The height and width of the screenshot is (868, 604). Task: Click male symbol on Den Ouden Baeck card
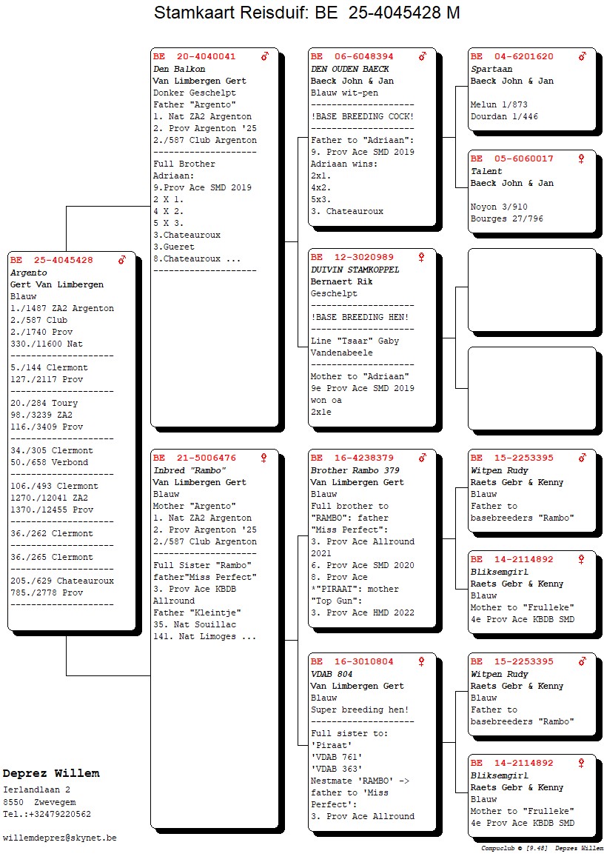click(423, 56)
